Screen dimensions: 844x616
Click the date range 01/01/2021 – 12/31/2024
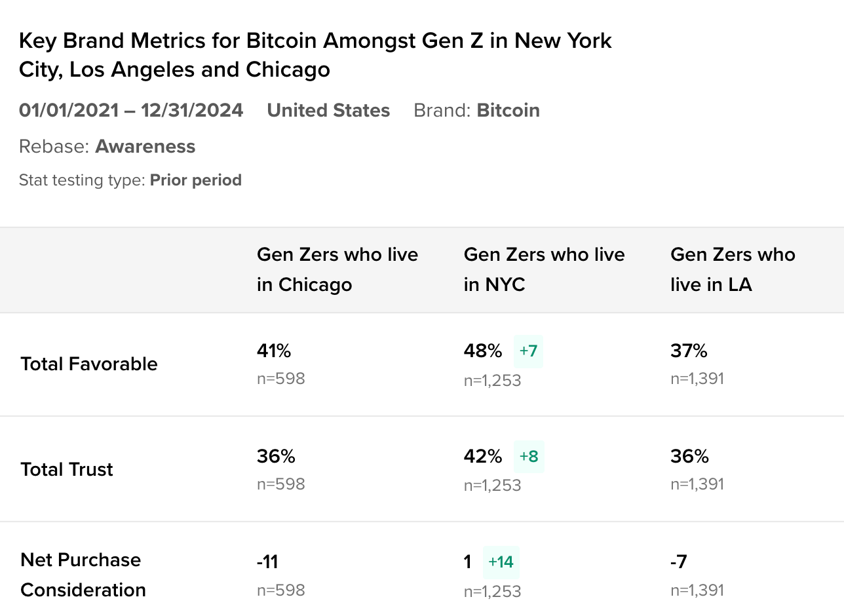(131, 111)
